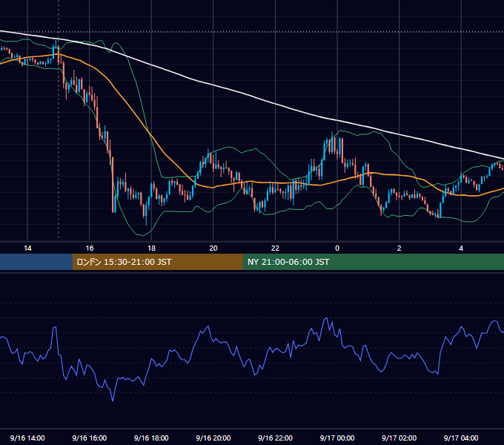Select the 22 hour axis label

[x=275, y=248]
